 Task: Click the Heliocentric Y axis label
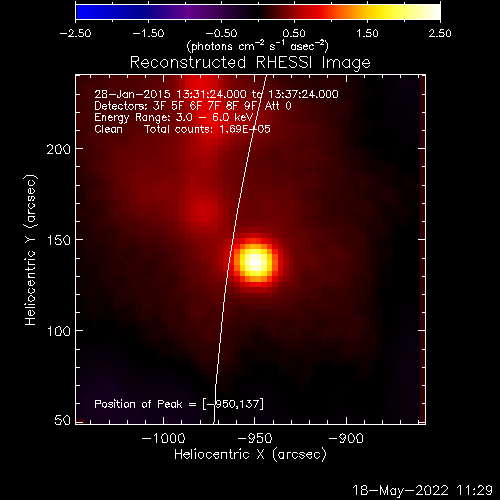pos(30,250)
